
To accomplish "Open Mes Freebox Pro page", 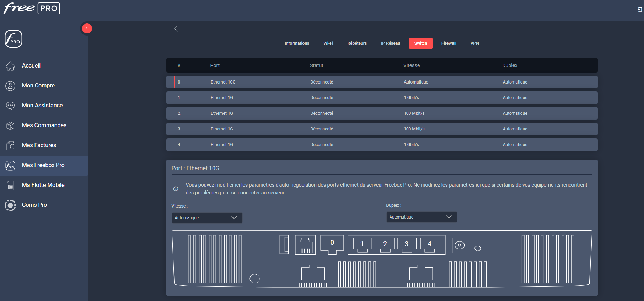I will (44, 166).
